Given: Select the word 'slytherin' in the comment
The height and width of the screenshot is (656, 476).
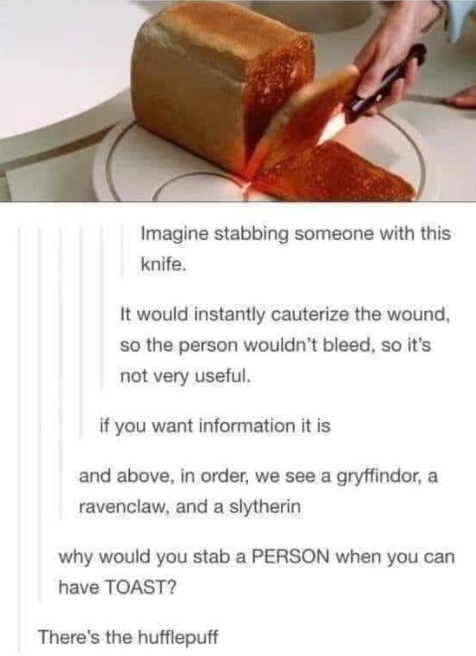Looking at the screenshot, I should click(265, 507).
